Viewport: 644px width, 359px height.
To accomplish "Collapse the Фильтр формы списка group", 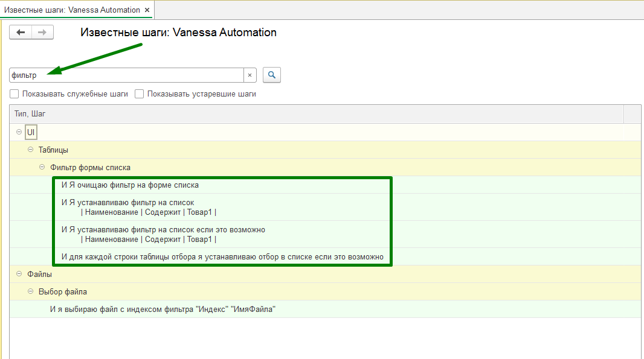I will point(42,167).
